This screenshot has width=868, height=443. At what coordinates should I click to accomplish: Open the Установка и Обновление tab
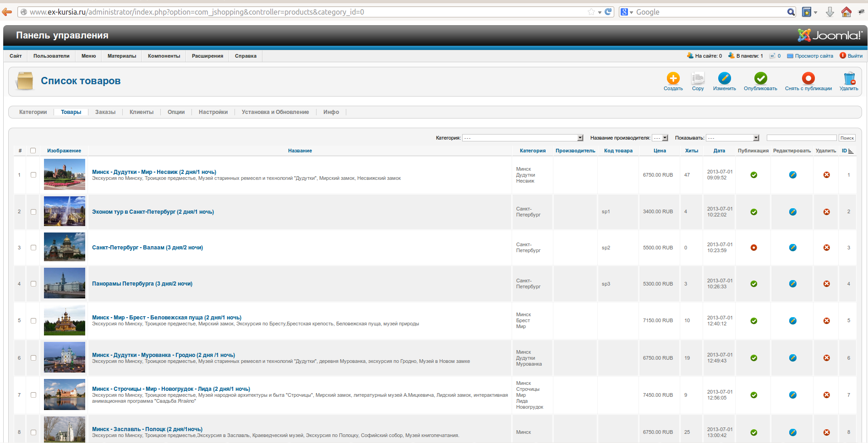tap(275, 112)
